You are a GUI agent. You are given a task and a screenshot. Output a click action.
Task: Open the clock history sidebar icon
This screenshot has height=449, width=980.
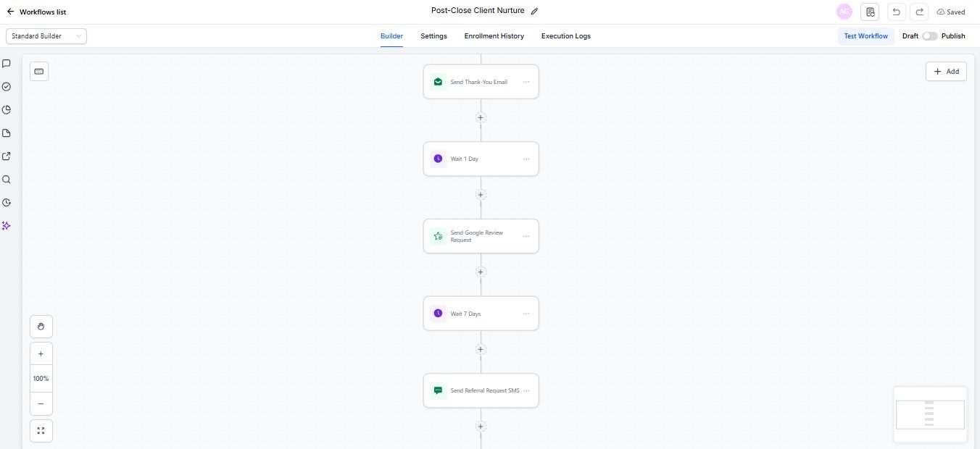[x=7, y=203]
